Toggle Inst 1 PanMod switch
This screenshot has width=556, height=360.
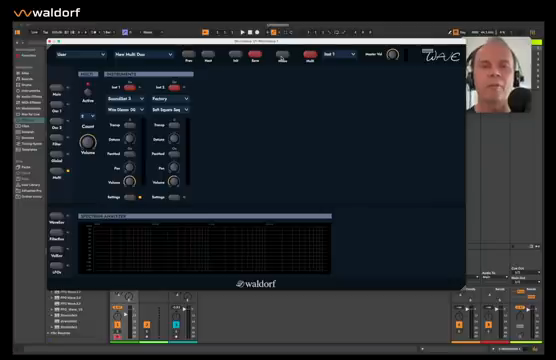click(130, 154)
